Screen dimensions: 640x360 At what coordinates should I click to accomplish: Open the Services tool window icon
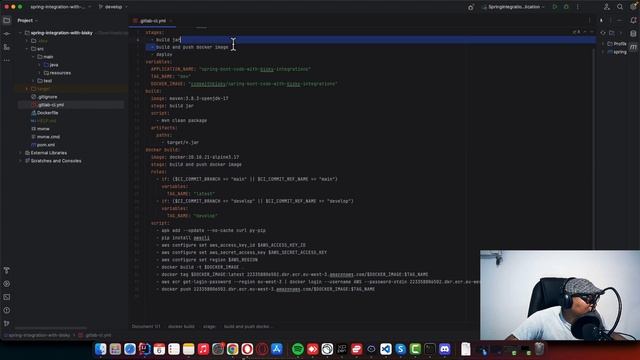(7, 284)
